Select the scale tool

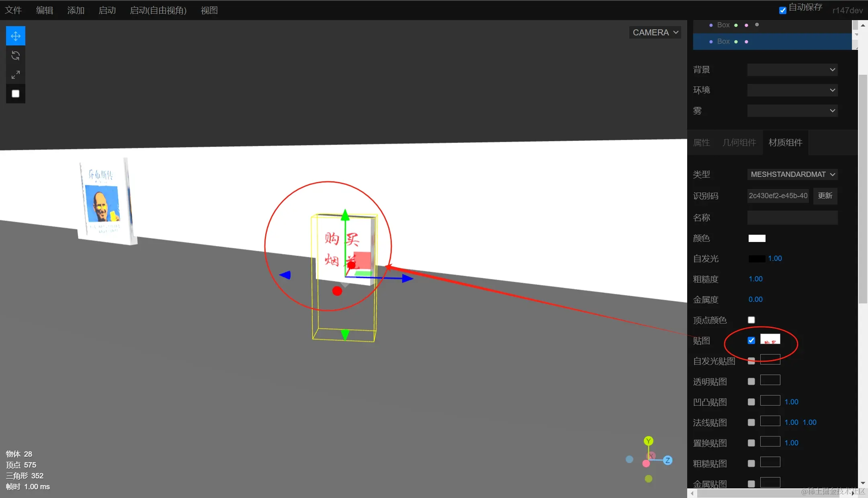click(x=16, y=75)
